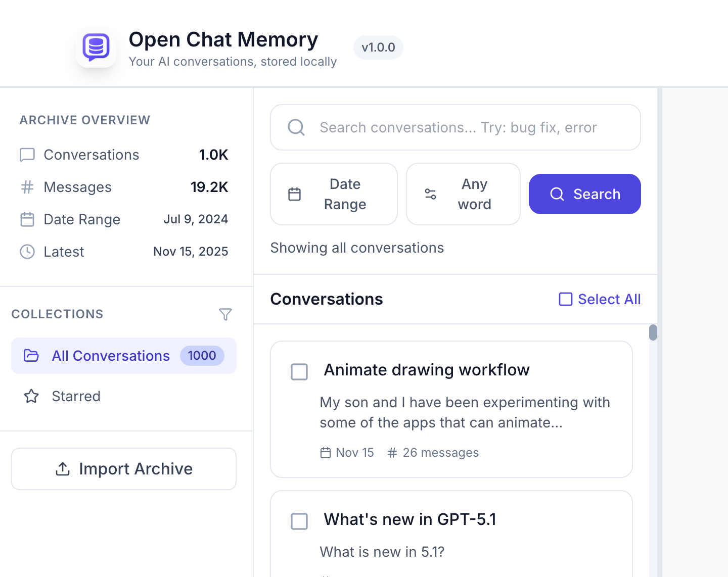Click the Open Chat Memory app logo

pyautogui.click(x=96, y=47)
